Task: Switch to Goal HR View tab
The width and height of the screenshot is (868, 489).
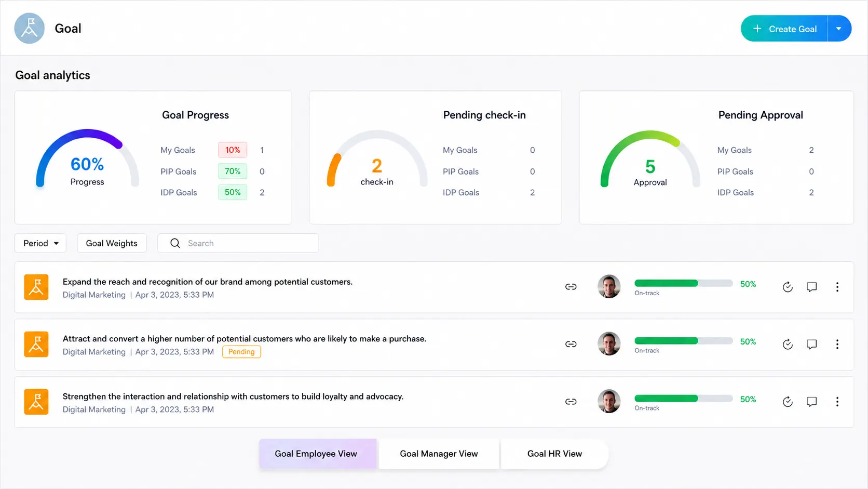Action: coord(554,454)
